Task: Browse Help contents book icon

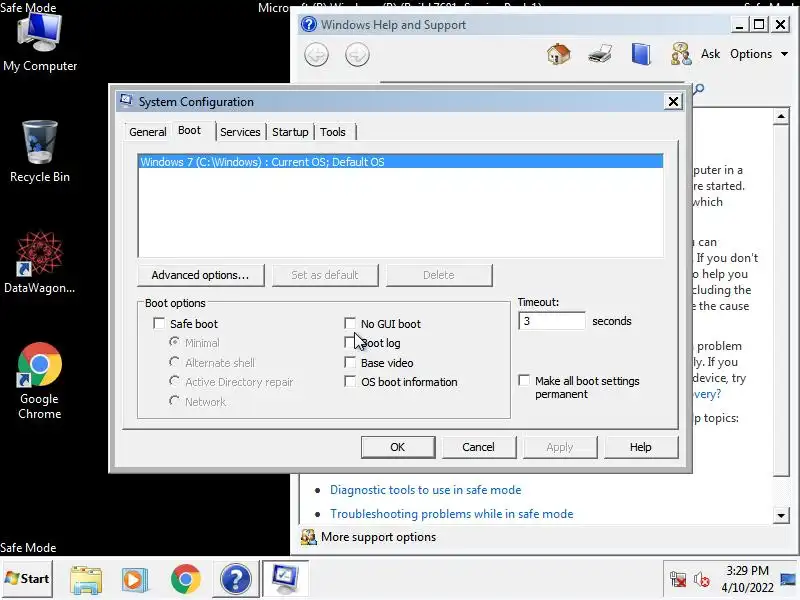Action: tap(641, 54)
